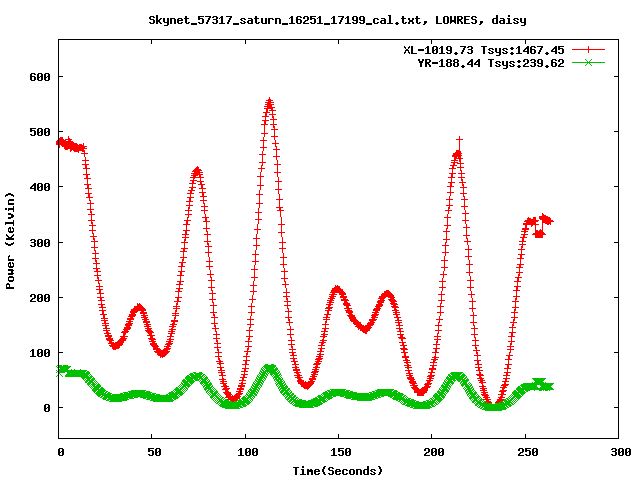
Task: Click the x-axis tick label 250
Action: (x=527, y=452)
